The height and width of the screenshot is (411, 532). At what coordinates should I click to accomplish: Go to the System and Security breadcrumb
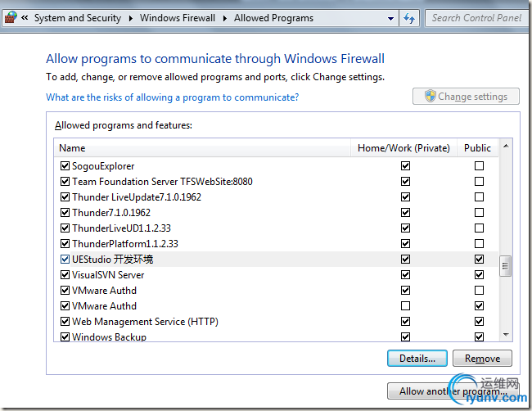tap(78, 18)
